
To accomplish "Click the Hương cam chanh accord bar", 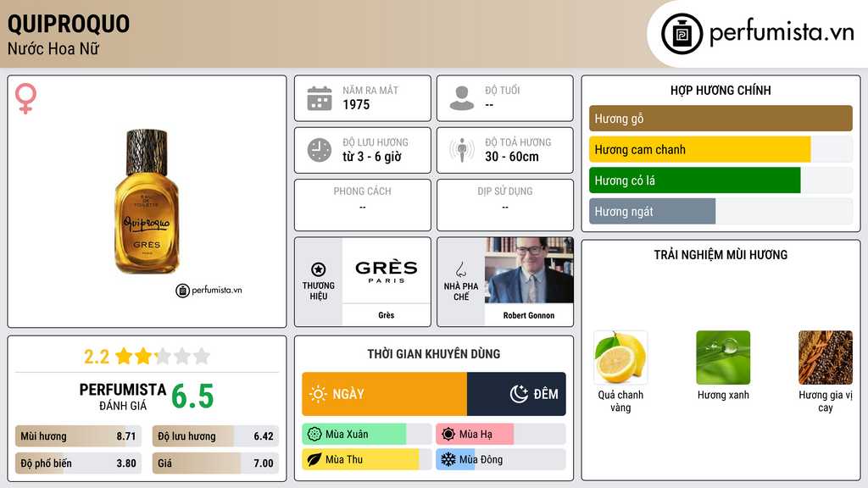I will [x=721, y=149].
